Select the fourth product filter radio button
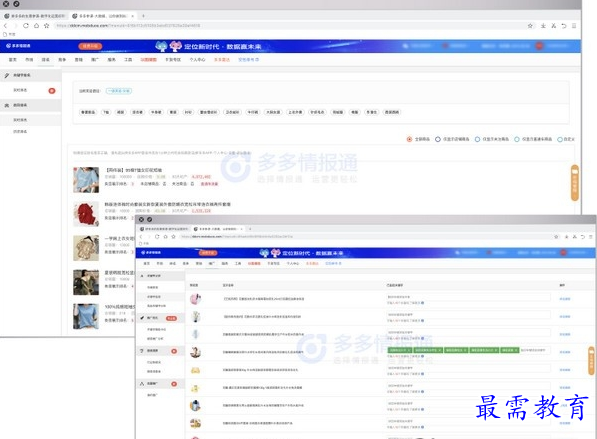 pyautogui.click(x=517, y=139)
